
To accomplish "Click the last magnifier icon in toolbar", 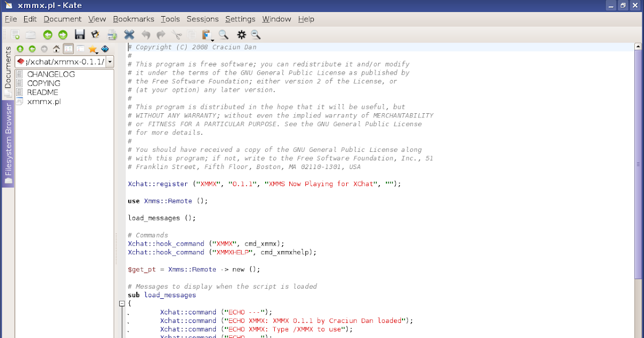I will click(x=255, y=35).
